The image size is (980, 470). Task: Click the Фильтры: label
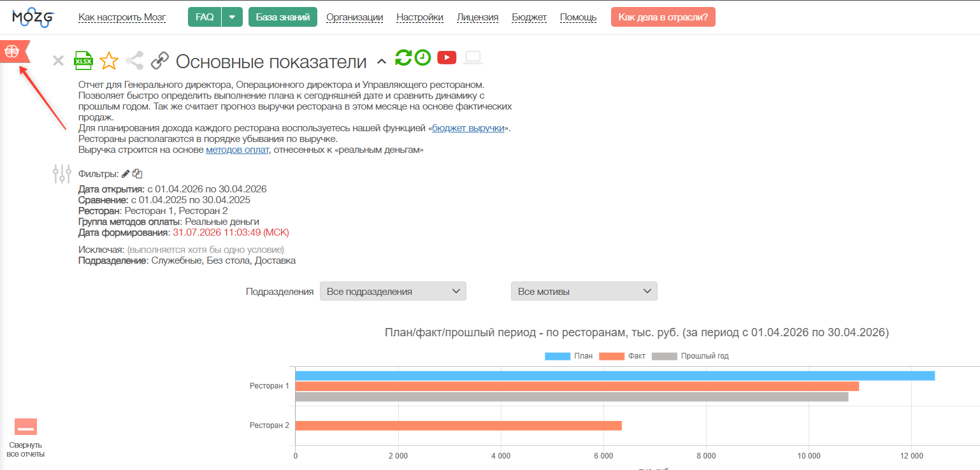pos(99,173)
